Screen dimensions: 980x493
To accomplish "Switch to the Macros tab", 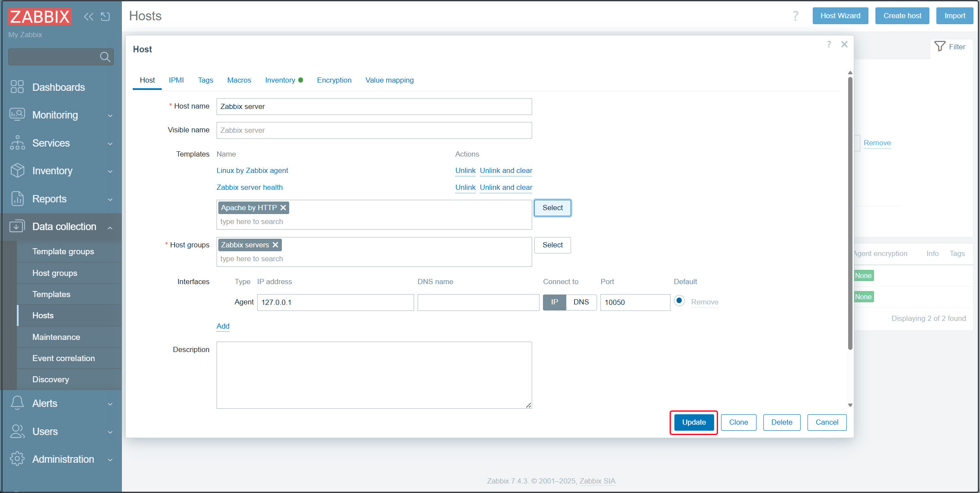I will point(239,80).
